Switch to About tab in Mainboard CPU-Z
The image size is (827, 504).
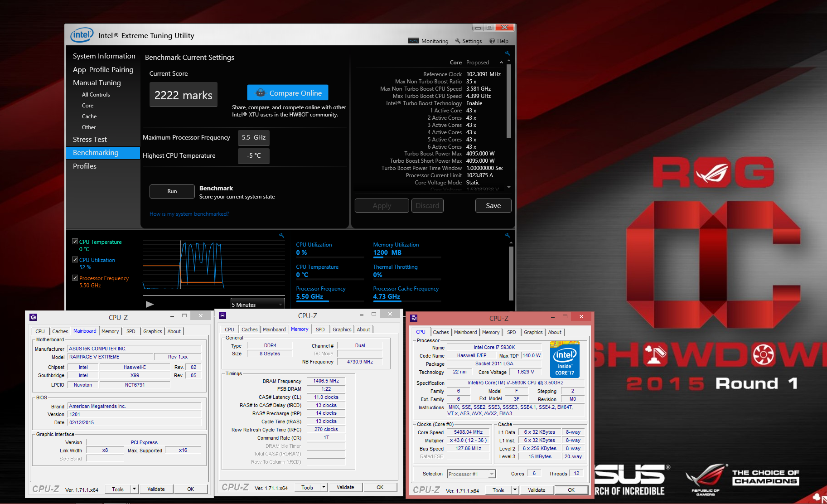coord(174,331)
